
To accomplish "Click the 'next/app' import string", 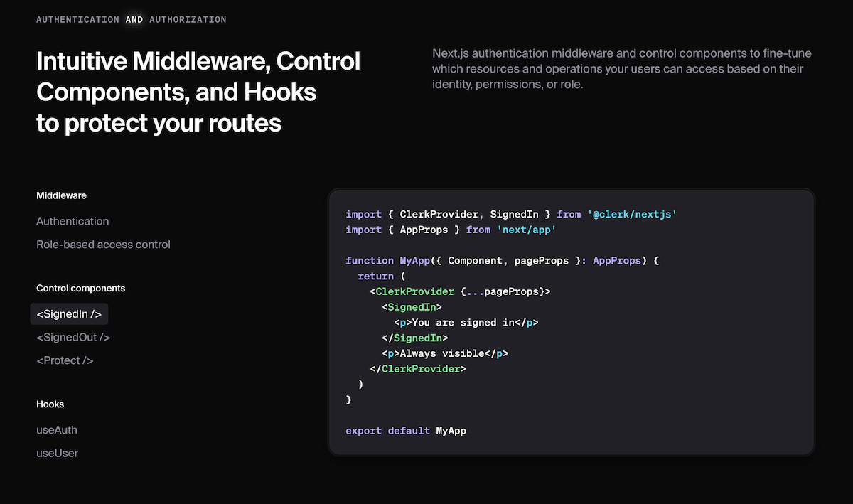I will pos(526,230).
